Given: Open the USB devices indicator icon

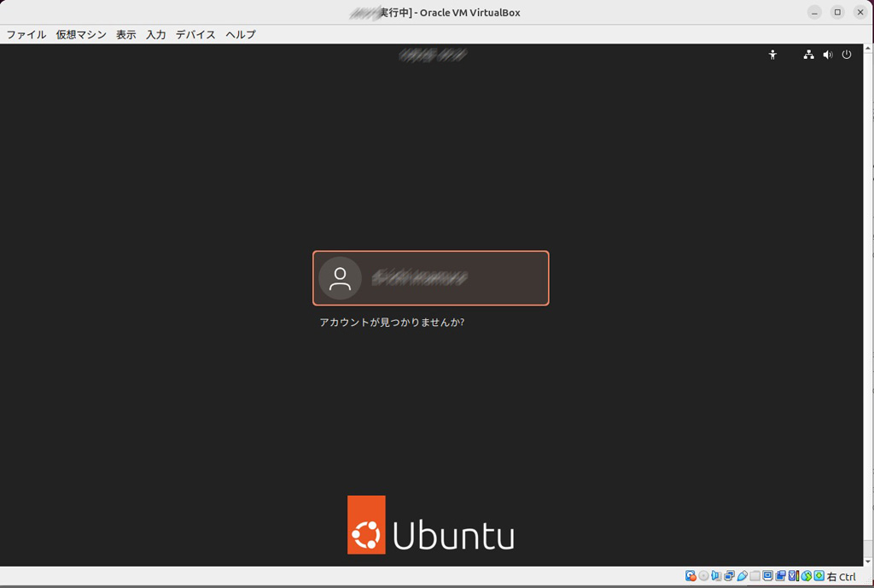Looking at the screenshot, I should [x=742, y=576].
